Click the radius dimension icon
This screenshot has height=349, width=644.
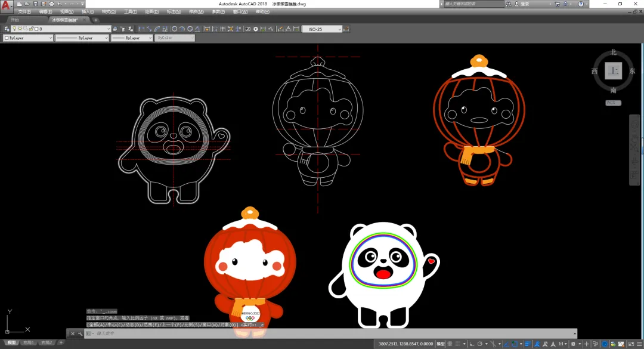click(x=175, y=29)
